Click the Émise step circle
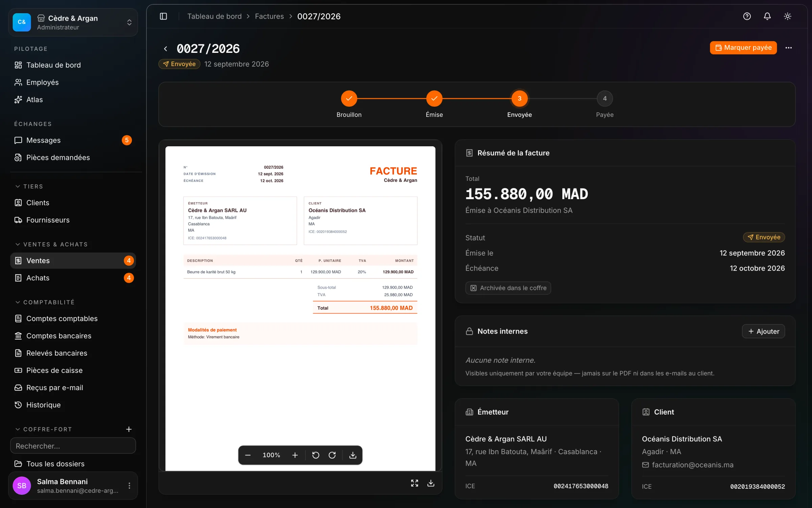The width and height of the screenshot is (812, 508). tap(434, 99)
